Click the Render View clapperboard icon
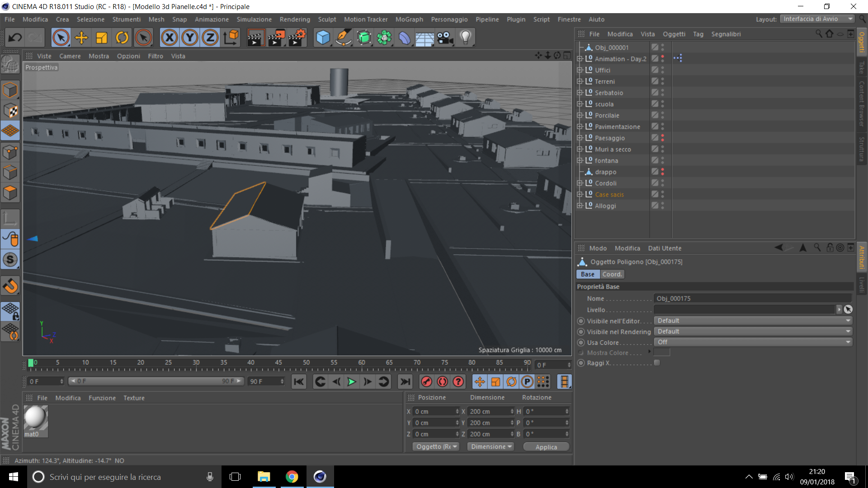The image size is (868, 488). pyautogui.click(x=255, y=38)
